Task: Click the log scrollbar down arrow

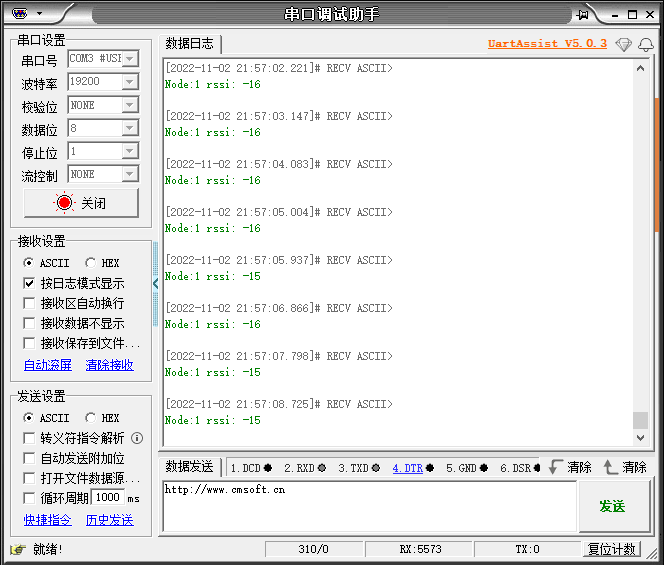Action: (640, 438)
